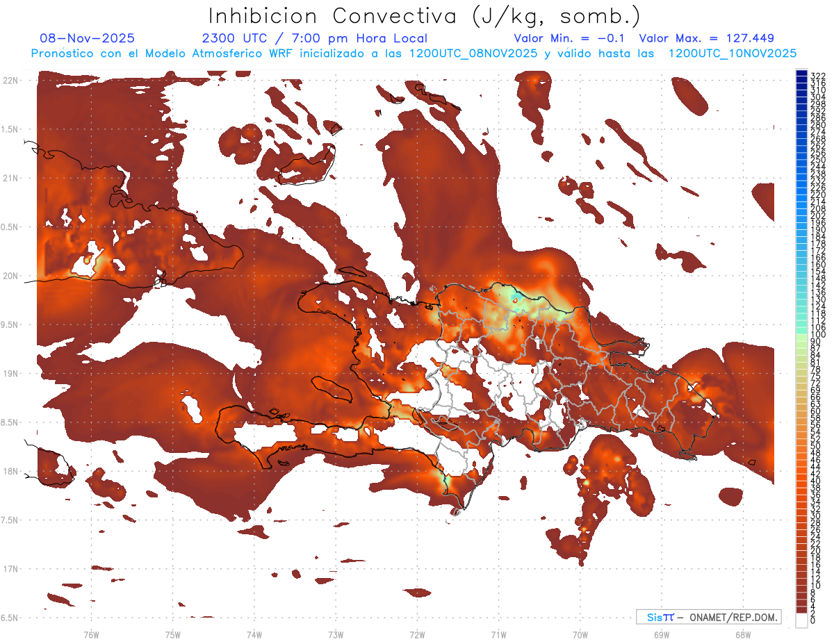Screen dimensions: 834x644
Task: Click the 22N latitude label
Action: pos(10,80)
